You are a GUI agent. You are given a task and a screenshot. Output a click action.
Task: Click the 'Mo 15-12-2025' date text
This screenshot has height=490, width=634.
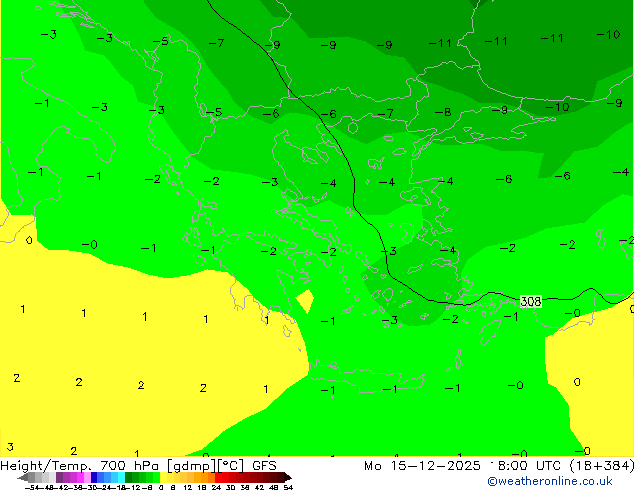(422, 466)
